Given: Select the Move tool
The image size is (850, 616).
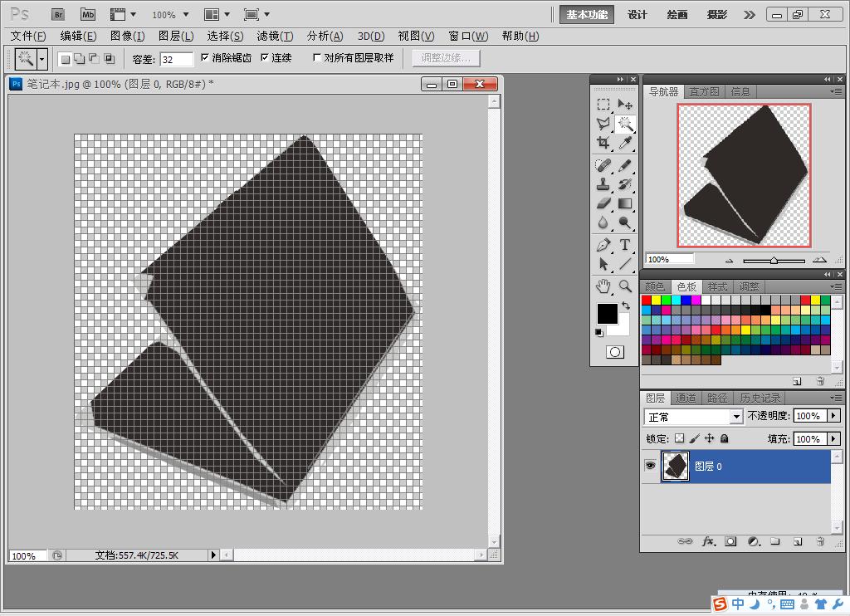Looking at the screenshot, I should point(625,104).
